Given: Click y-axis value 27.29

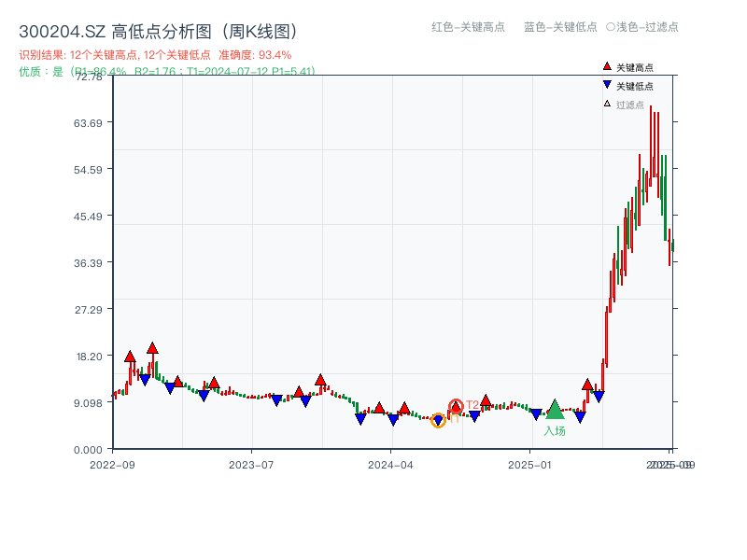Looking at the screenshot, I should [88, 310].
